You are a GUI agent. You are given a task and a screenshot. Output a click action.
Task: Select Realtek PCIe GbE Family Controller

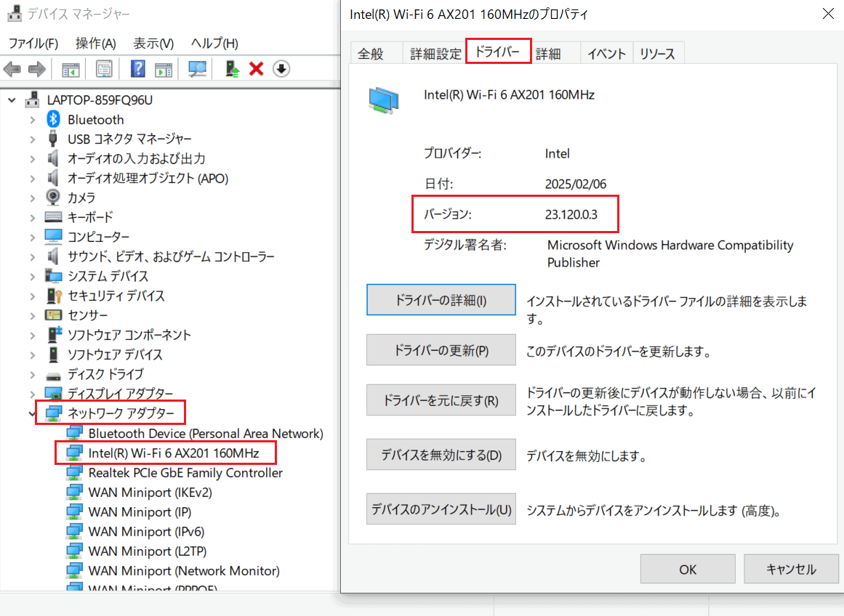click(185, 473)
